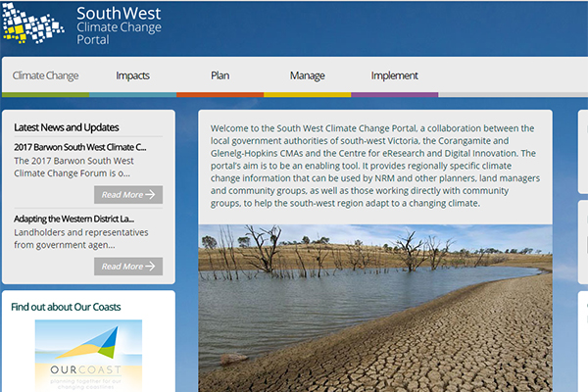The width and height of the screenshot is (588, 392).
Task: Click the text 'Landholders and representatives'
Action: [81, 232]
